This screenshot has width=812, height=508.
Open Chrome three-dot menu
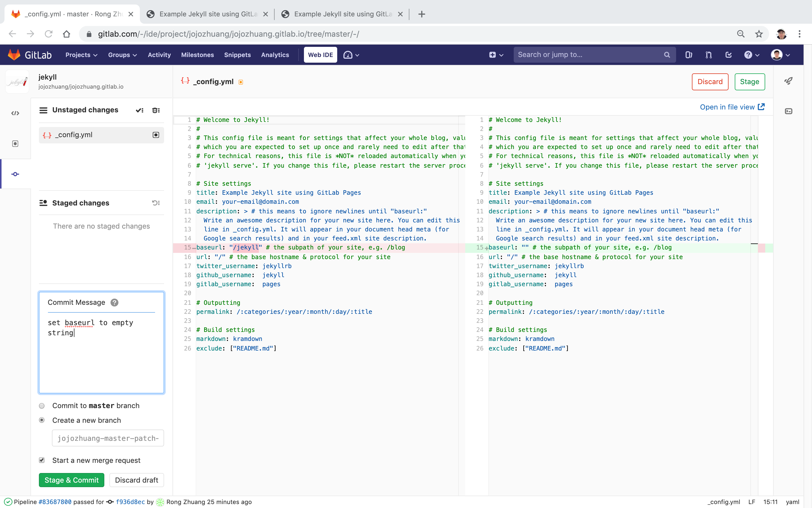point(800,34)
